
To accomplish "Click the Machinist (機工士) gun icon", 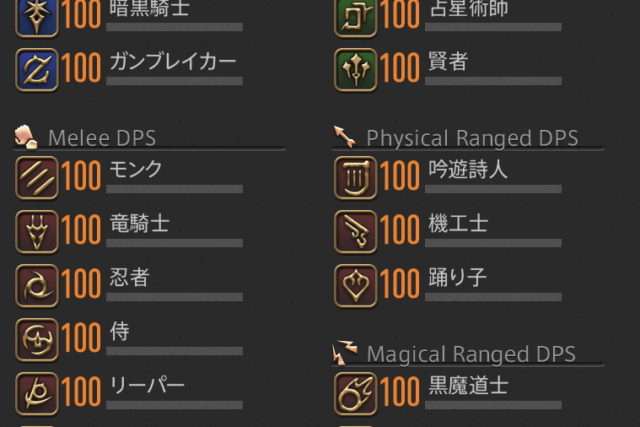I will pyautogui.click(x=356, y=232).
